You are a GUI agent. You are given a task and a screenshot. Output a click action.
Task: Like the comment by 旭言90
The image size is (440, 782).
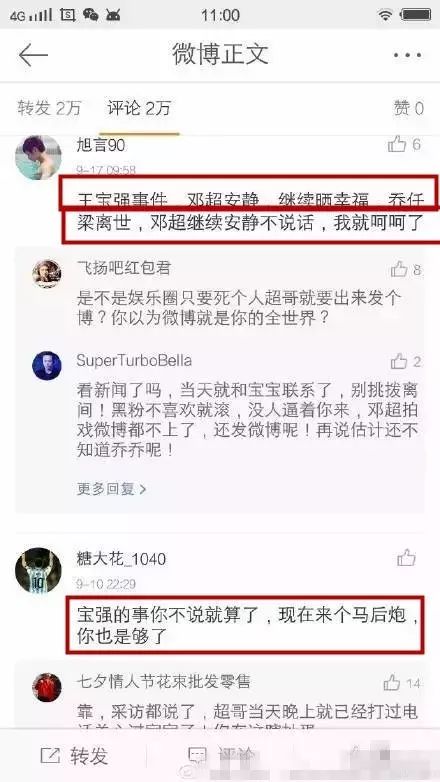[x=397, y=144]
